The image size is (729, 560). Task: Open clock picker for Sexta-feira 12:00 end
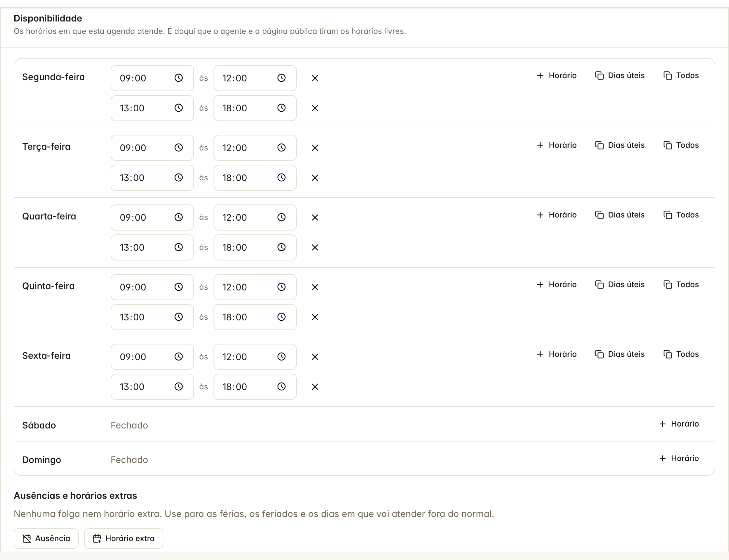coord(282,357)
